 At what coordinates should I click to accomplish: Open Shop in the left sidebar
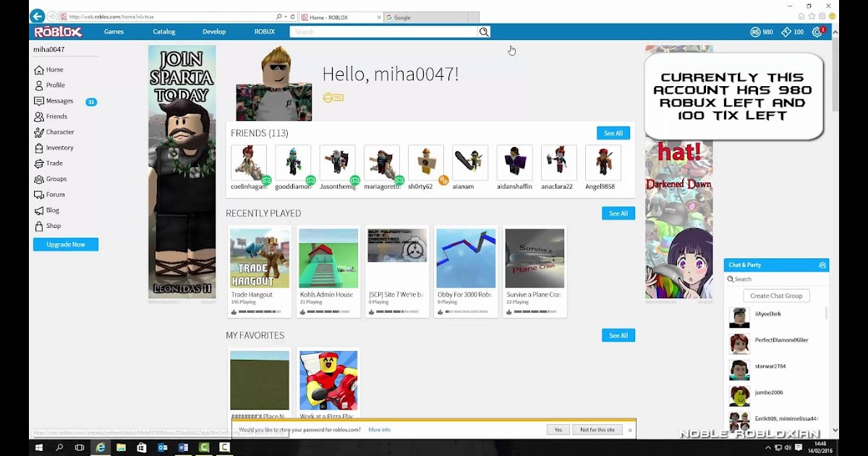point(48,226)
